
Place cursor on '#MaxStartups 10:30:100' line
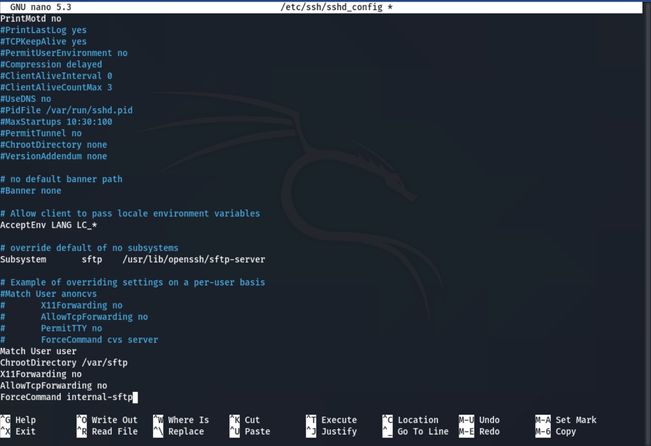pos(56,122)
